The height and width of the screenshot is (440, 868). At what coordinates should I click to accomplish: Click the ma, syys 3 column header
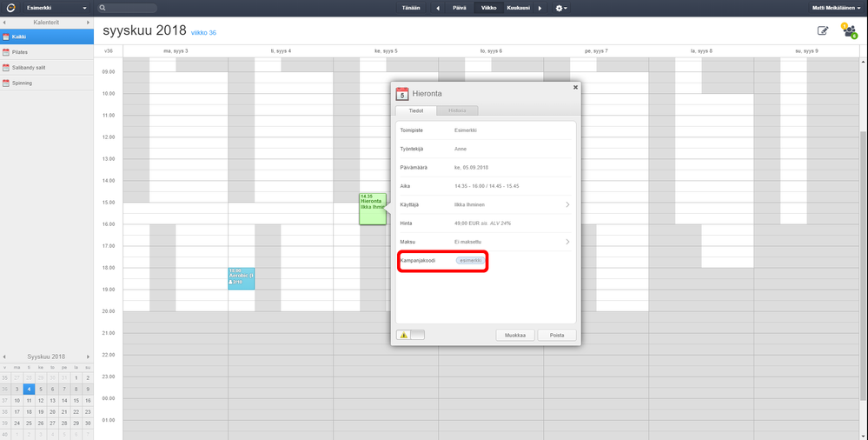pyautogui.click(x=175, y=51)
